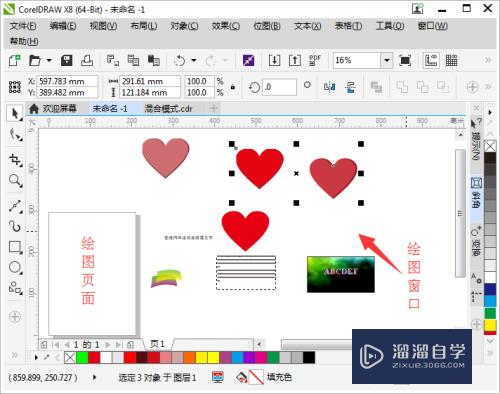500x394 pixels.
Task: Create a new document
Action: (15, 60)
